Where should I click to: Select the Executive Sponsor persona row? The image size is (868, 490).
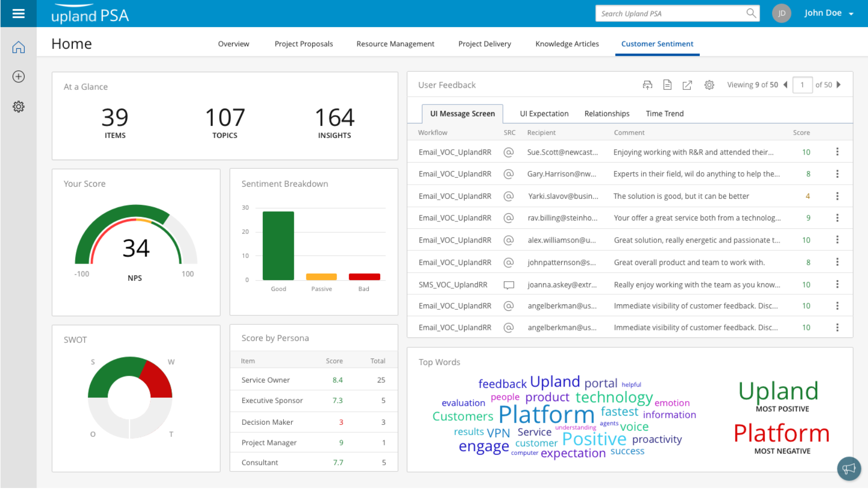(x=313, y=401)
